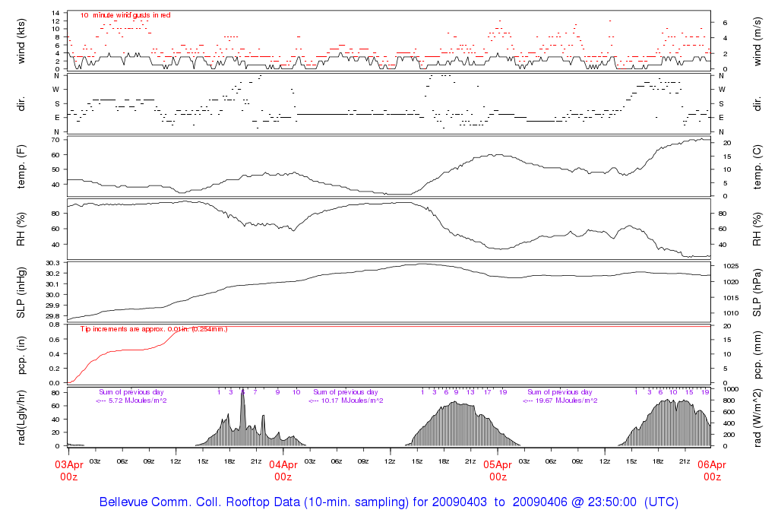Viewport: 778px width, 532px height.
Task: Click the '19.67 MJoules/m^2' radiation sum
Action: click(x=566, y=401)
